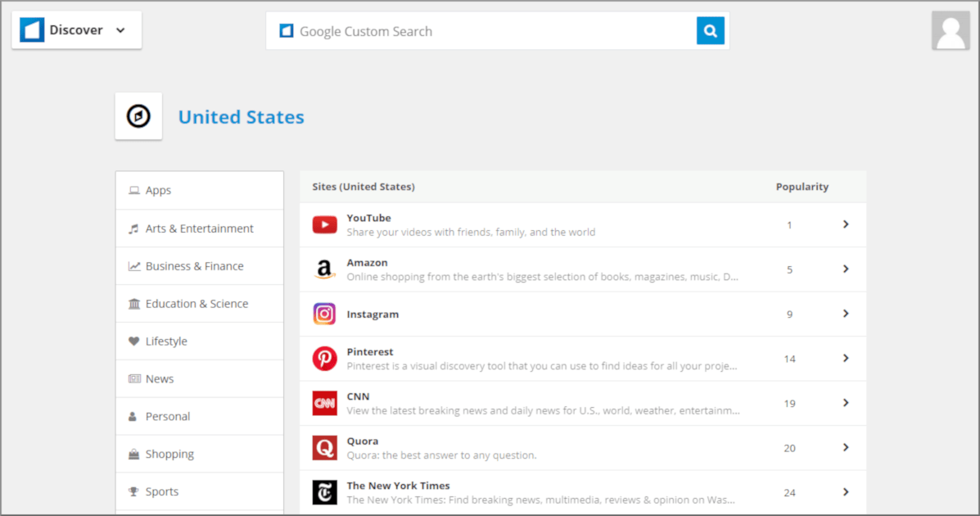This screenshot has height=516, width=980.
Task: Click YouTube's description text about sharing videos
Action: click(x=471, y=232)
